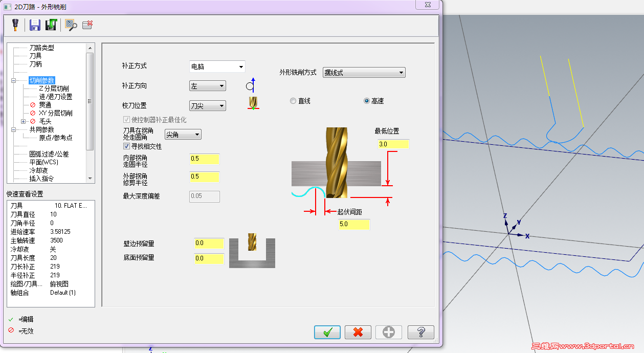Select 切削参数 in the tree
The image size is (644, 353).
[x=41, y=80]
